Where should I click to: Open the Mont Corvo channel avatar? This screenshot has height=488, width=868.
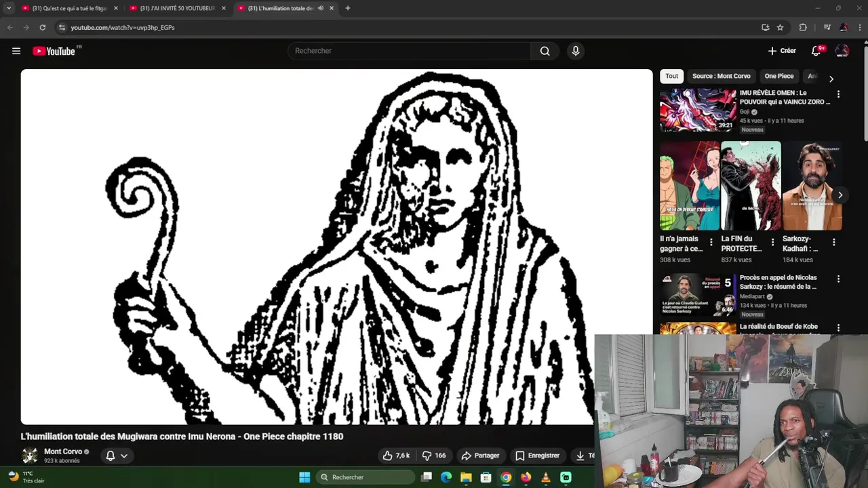30,455
